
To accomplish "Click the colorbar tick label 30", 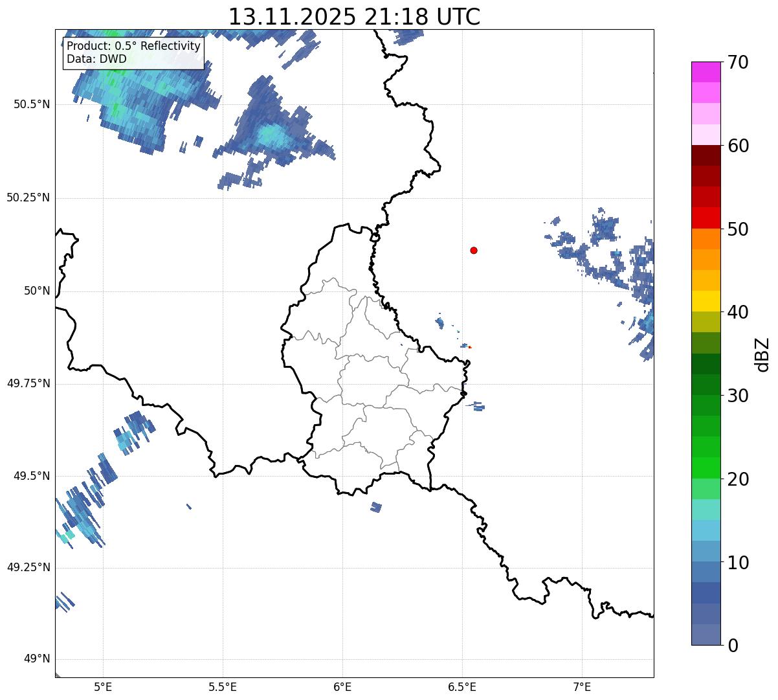I will (737, 396).
